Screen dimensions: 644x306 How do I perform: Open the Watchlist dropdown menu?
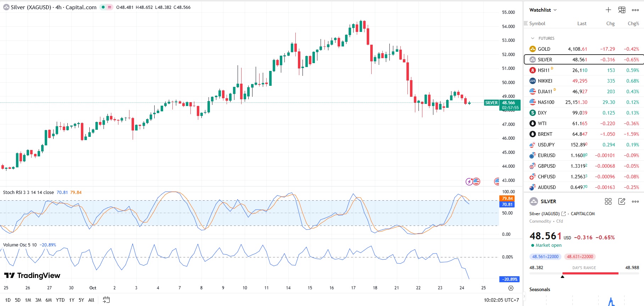(543, 10)
